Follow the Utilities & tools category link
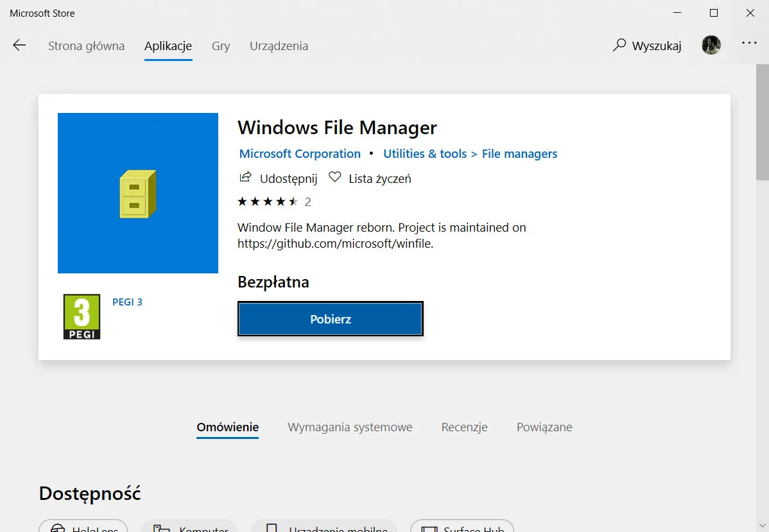This screenshot has height=532, width=769. tap(425, 154)
